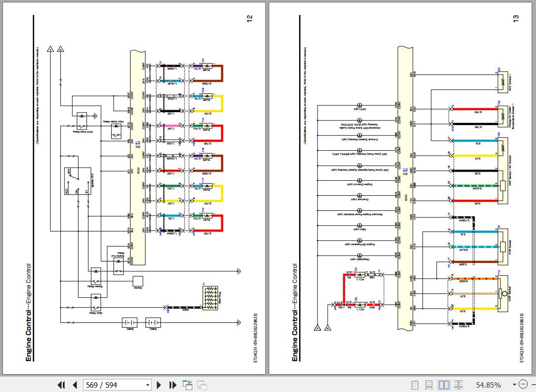Click the CMP Sensor label
Image resolution: width=536 pixels, height=392 pixels.
pyautogui.click(x=510, y=293)
